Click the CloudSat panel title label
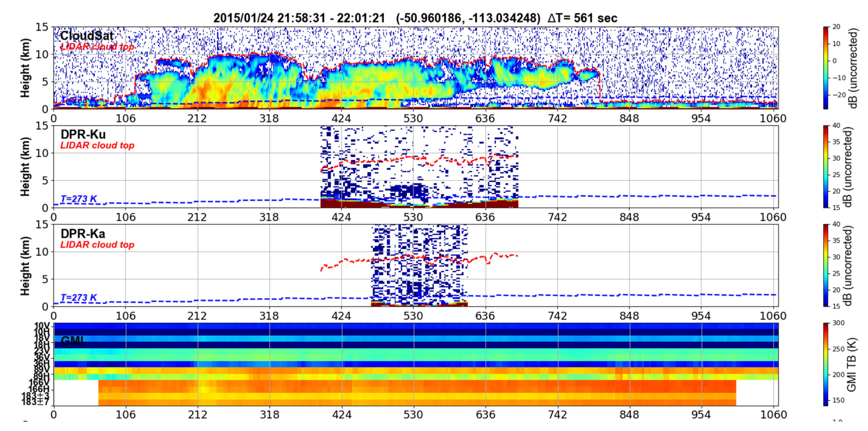Screen dimensions: 868x431 87,36
